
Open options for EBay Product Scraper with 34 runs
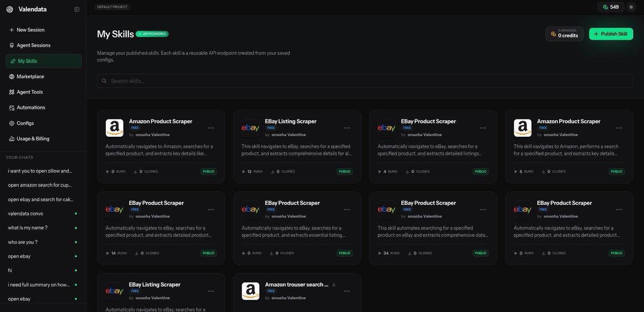483,210
